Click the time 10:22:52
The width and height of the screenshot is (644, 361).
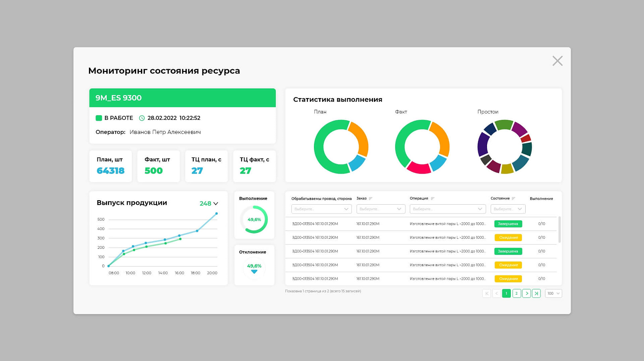click(190, 118)
